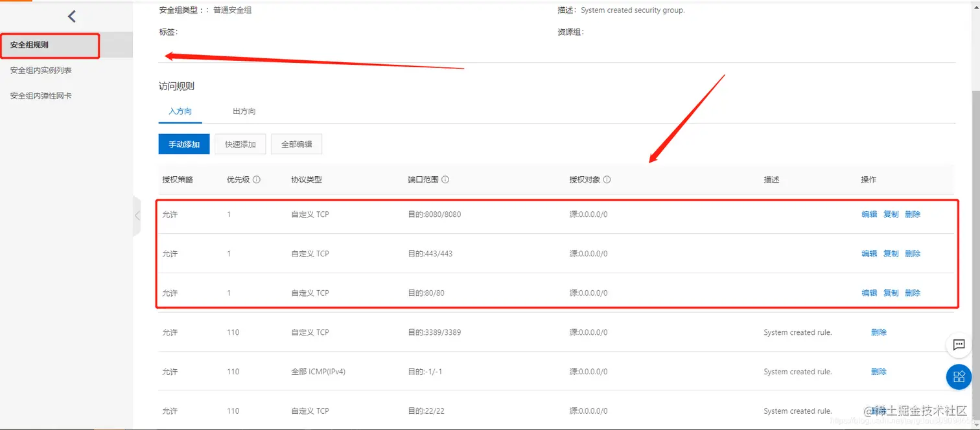Edit the 8080/8080 rule
Screen dimensions: 980x430
click(869, 214)
